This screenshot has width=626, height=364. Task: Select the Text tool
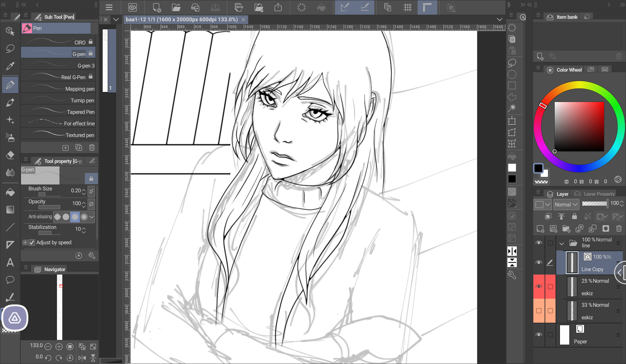[x=10, y=262]
